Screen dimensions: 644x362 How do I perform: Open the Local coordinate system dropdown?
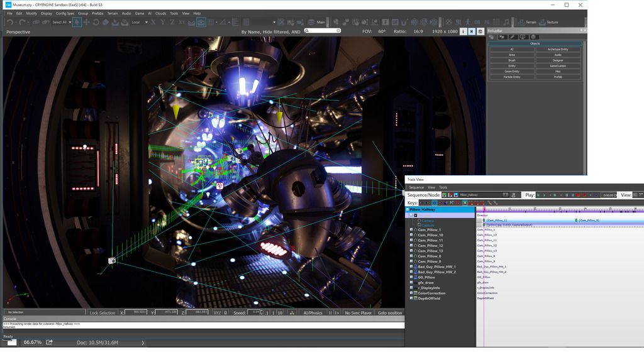coord(139,22)
